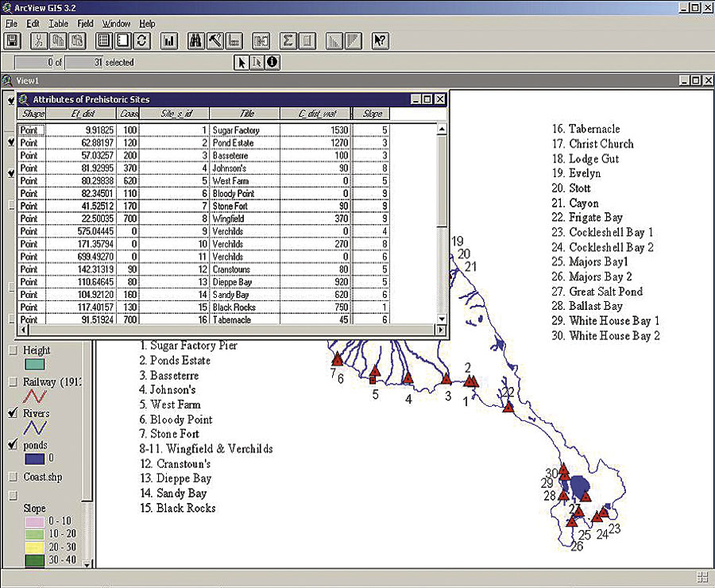Click the Slope 30 - 40 dark green swatch
Image resolution: width=715 pixels, height=588 pixels.
coord(34,559)
